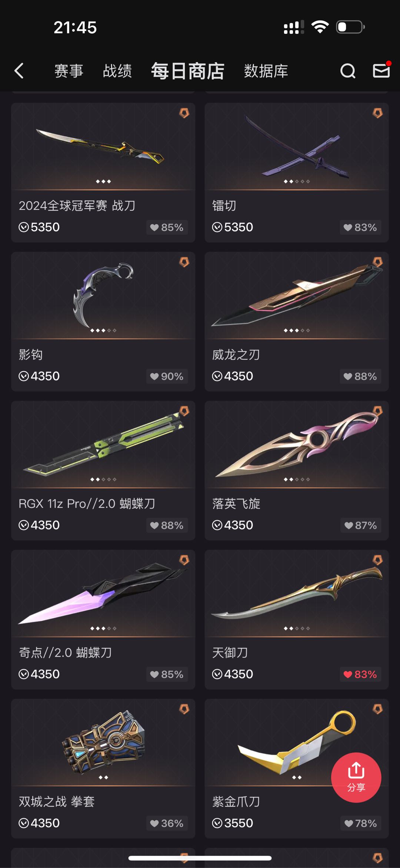
Task: Switch to the 赛事 tab
Action: coord(69,70)
